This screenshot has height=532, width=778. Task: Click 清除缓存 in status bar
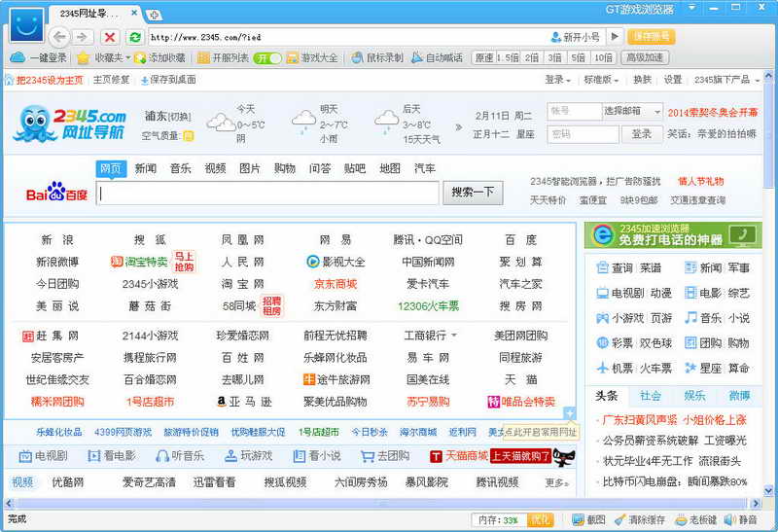pyautogui.click(x=640, y=519)
